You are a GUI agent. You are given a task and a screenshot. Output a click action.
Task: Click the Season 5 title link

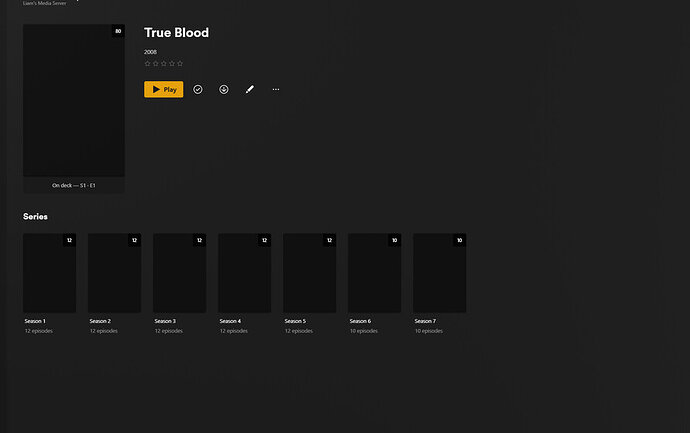coord(295,321)
